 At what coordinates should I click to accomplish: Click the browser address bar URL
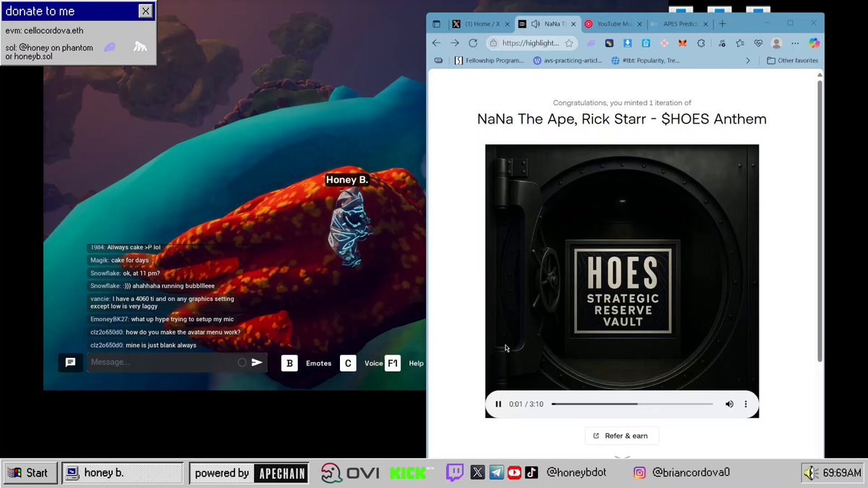(530, 43)
